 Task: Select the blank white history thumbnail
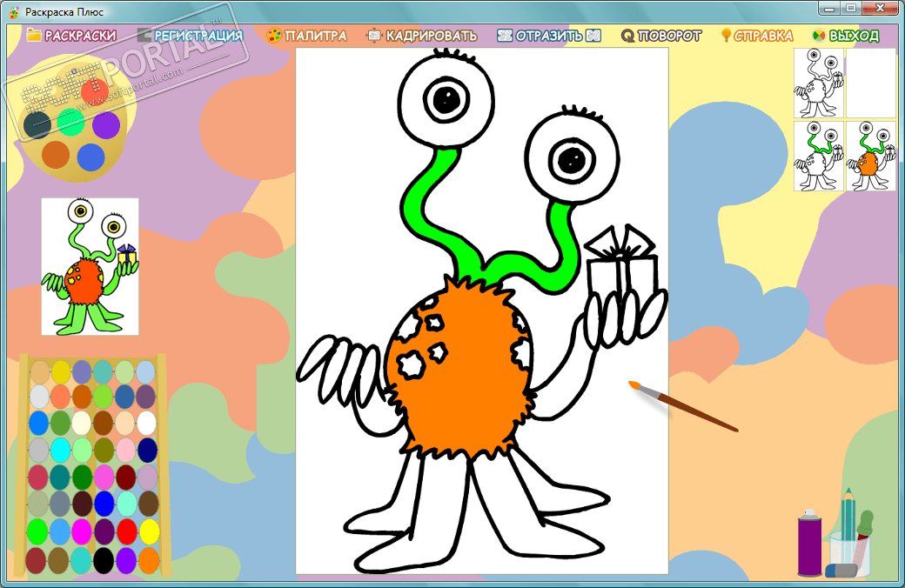(871, 84)
